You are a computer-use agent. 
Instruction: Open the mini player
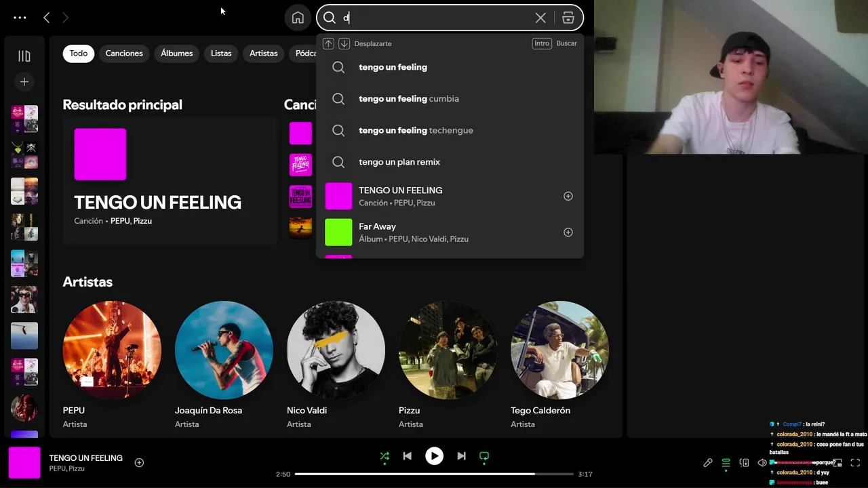(837, 463)
